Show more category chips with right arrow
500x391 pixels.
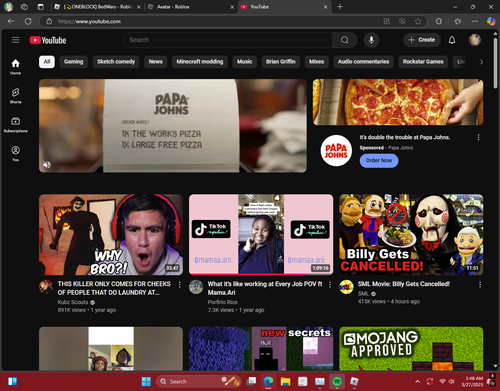[481, 62]
